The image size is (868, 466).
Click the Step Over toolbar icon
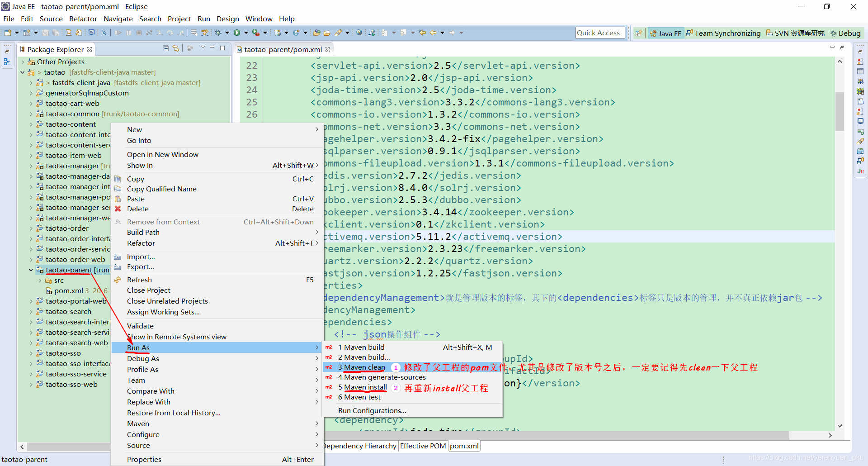coord(170,33)
